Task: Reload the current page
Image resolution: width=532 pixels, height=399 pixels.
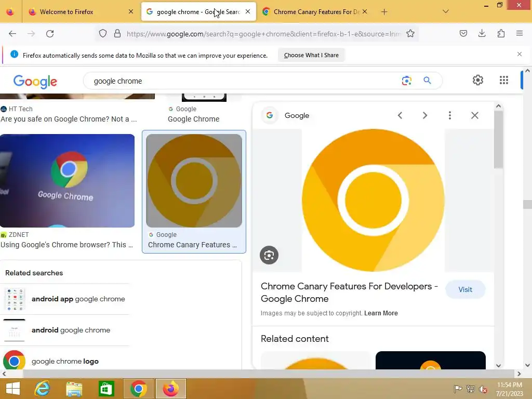Action: [50, 34]
